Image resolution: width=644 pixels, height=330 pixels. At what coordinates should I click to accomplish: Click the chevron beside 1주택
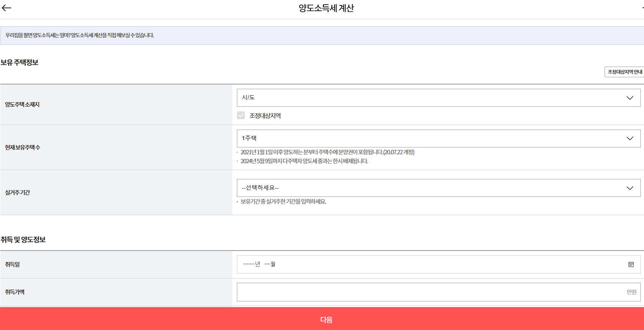(630, 138)
